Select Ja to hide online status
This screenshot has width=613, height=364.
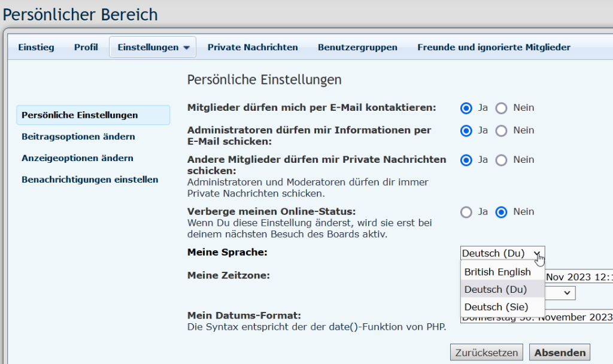[x=466, y=212]
